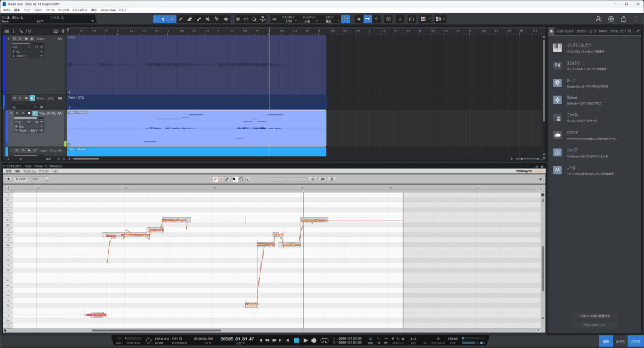Image resolution: width=644 pixels, height=348 pixels.
Task: Switch to the エフェクト browser tab
Action: pos(581,30)
